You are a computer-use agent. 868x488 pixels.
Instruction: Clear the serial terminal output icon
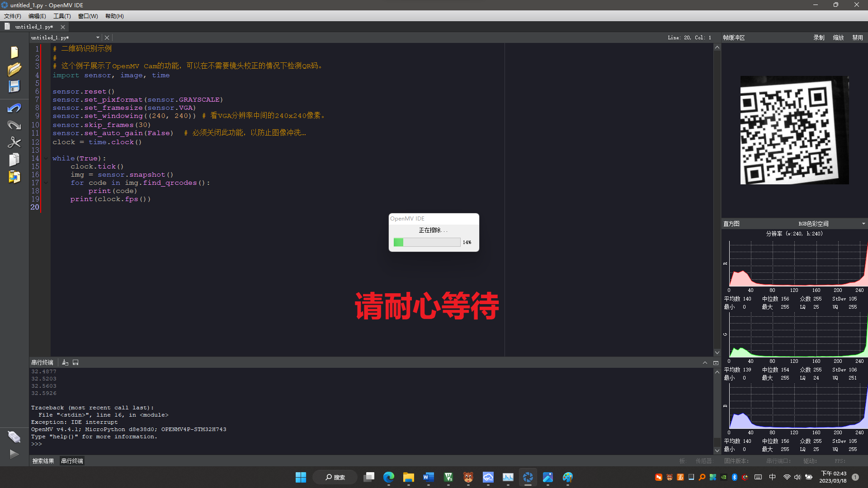coord(65,362)
